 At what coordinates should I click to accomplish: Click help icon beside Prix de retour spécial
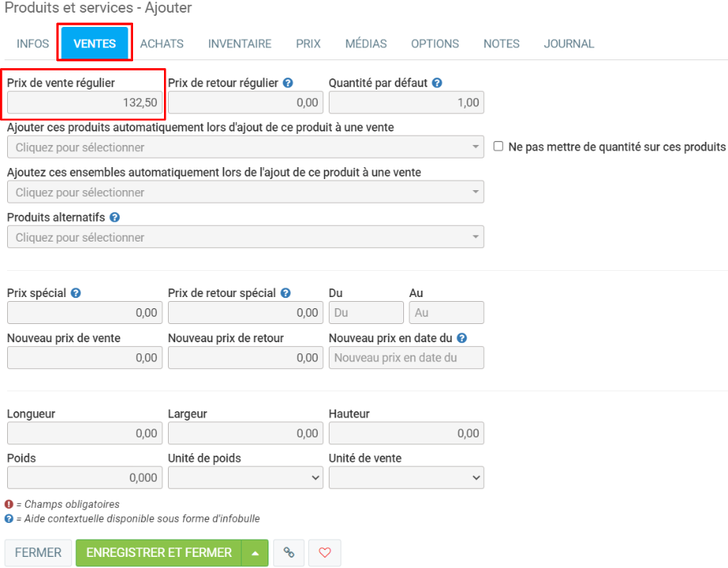tap(286, 293)
